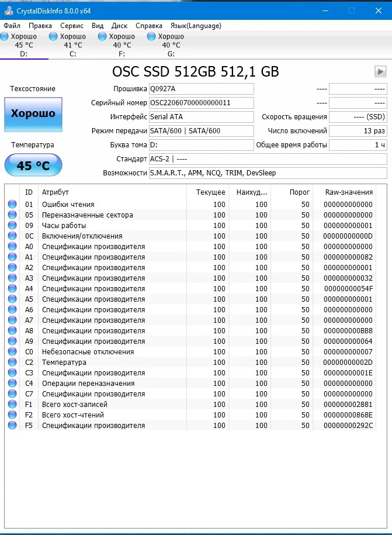Click the drive letter D: field

pyautogui.click(x=202, y=144)
